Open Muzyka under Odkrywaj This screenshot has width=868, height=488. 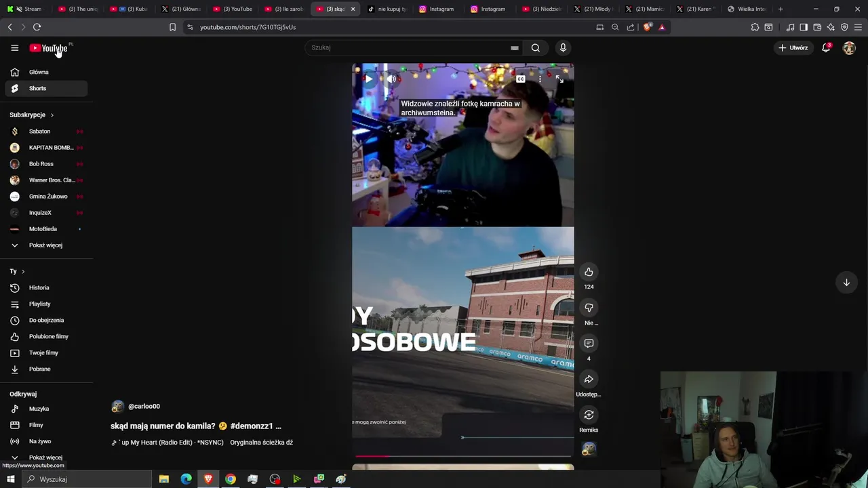tap(46, 409)
